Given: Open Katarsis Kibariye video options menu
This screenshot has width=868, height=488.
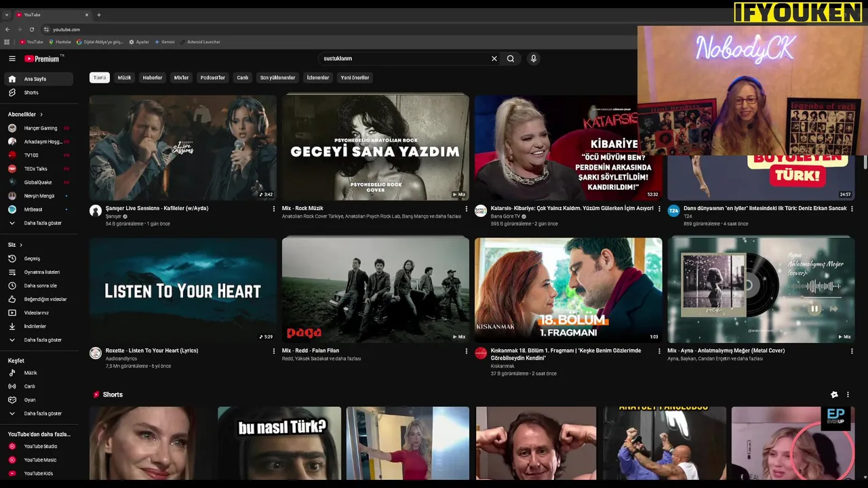Looking at the screenshot, I should (659, 209).
